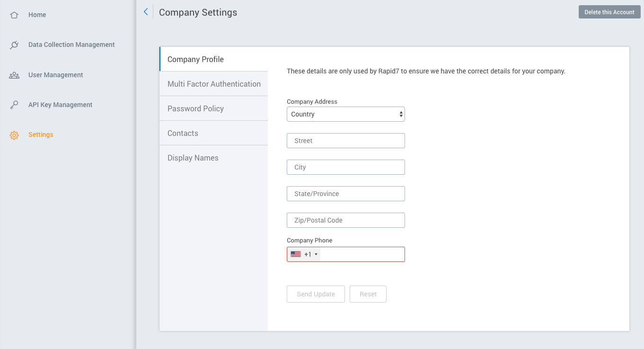644x349 pixels.
Task: Select the Zip/Postal Code field
Action: (x=346, y=220)
